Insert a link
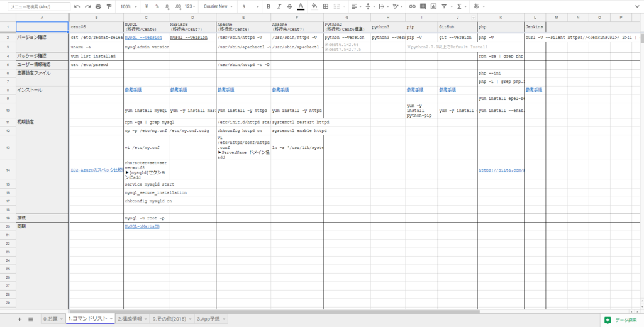The image size is (644, 327). (412, 6)
